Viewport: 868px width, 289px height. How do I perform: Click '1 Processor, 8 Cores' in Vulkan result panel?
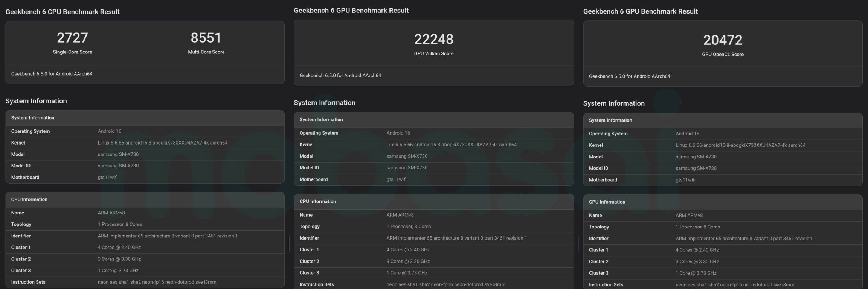(x=409, y=227)
